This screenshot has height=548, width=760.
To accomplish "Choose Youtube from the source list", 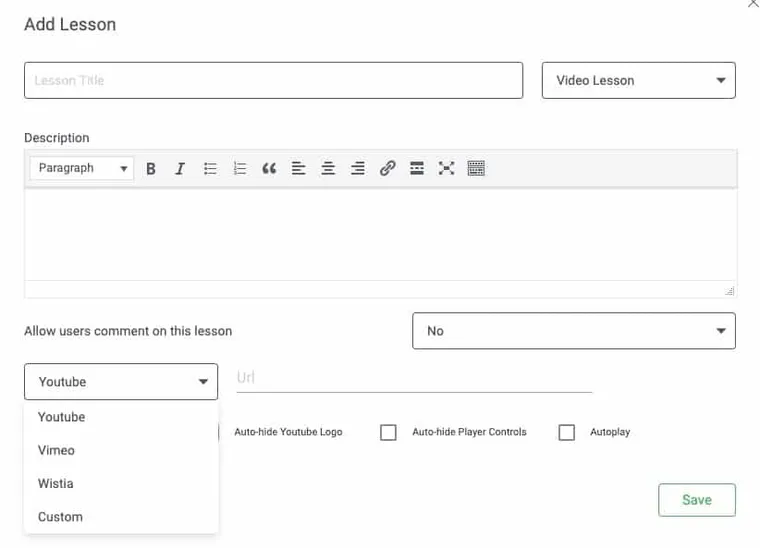I will pos(121,417).
